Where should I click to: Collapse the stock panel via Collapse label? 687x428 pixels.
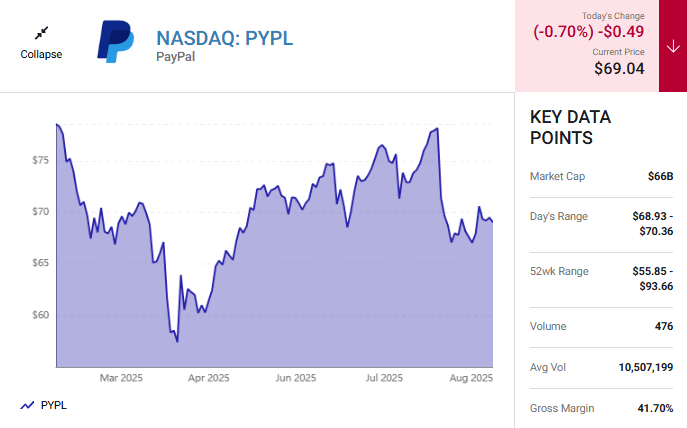41,54
